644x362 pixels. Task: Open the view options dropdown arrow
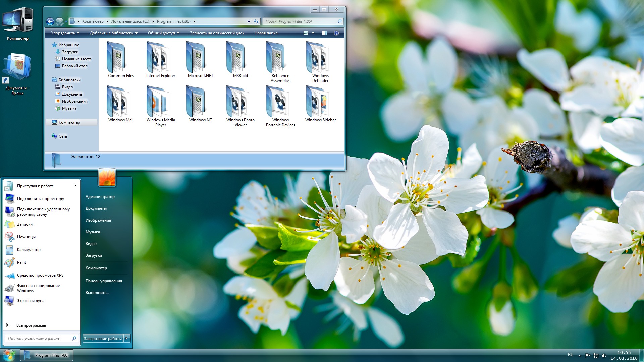(313, 33)
